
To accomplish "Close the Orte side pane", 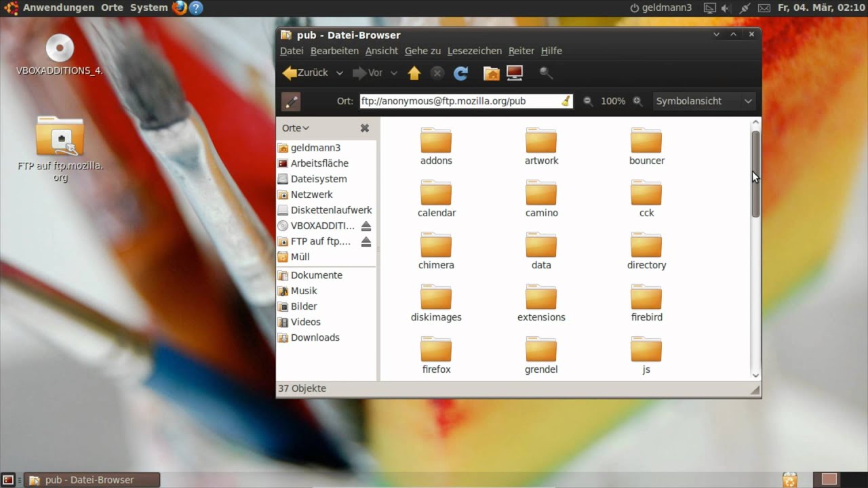I will click(365, 128).
